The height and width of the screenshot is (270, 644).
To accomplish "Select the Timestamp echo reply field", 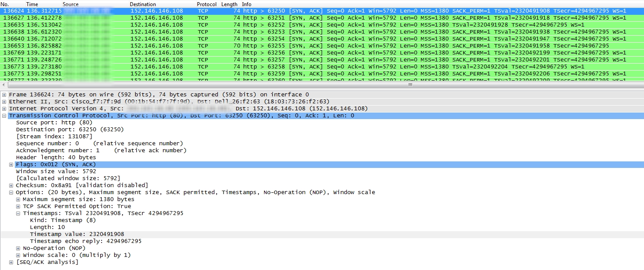I will (85, 241).
